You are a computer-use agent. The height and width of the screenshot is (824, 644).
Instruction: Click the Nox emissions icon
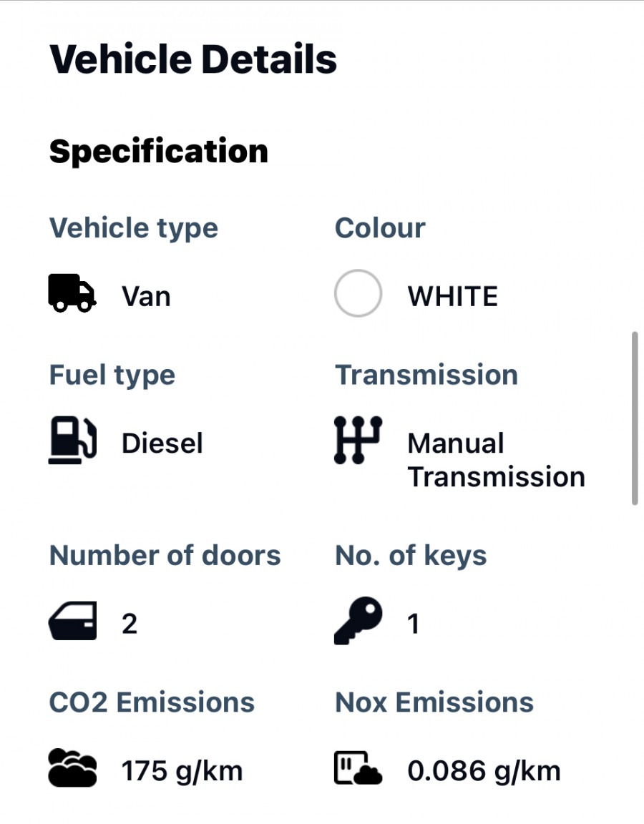coord(358,768)
